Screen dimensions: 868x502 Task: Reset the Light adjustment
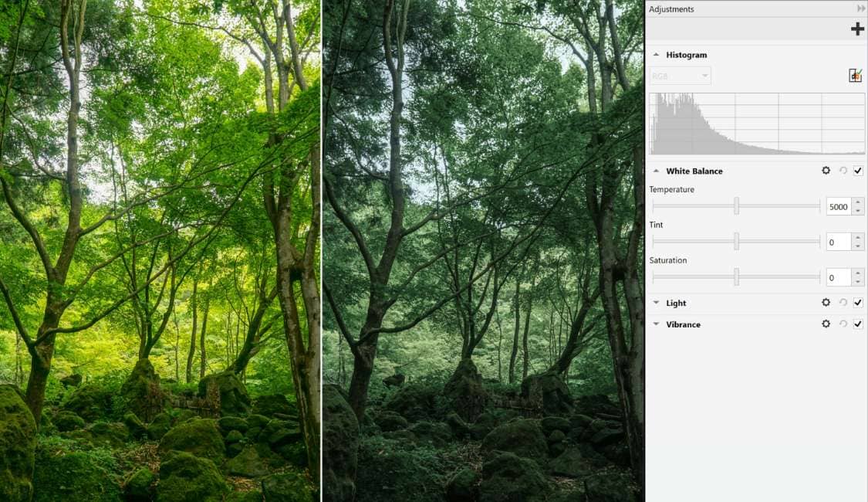click(x=843, y=303)
